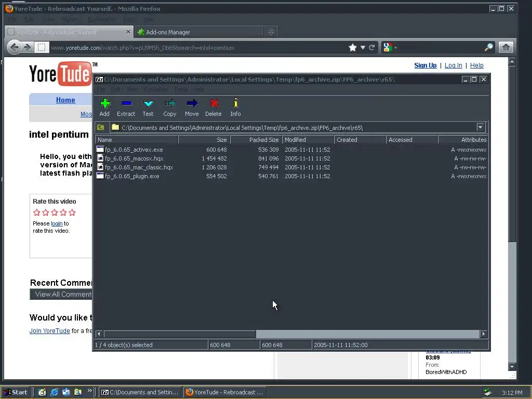
Task: Click the Extract toolbar button
Action: tap(126, 108)
